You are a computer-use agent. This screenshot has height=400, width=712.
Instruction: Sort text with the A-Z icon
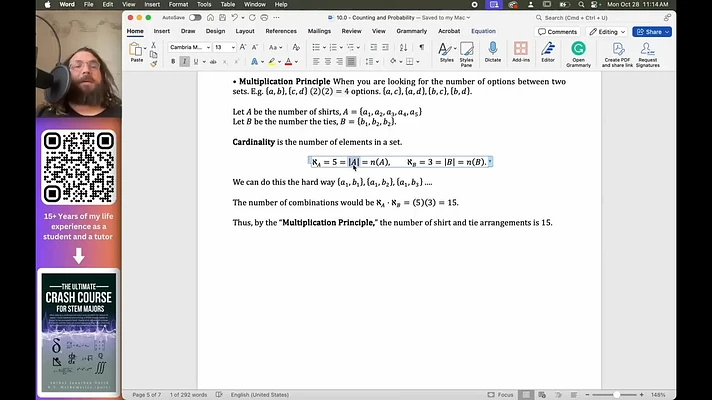(x=403, y=47)
